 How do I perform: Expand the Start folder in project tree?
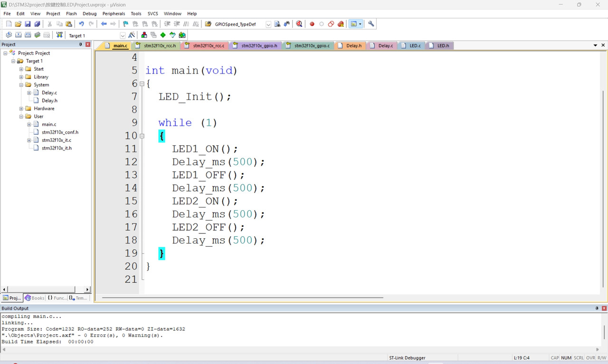click(21, 69)
